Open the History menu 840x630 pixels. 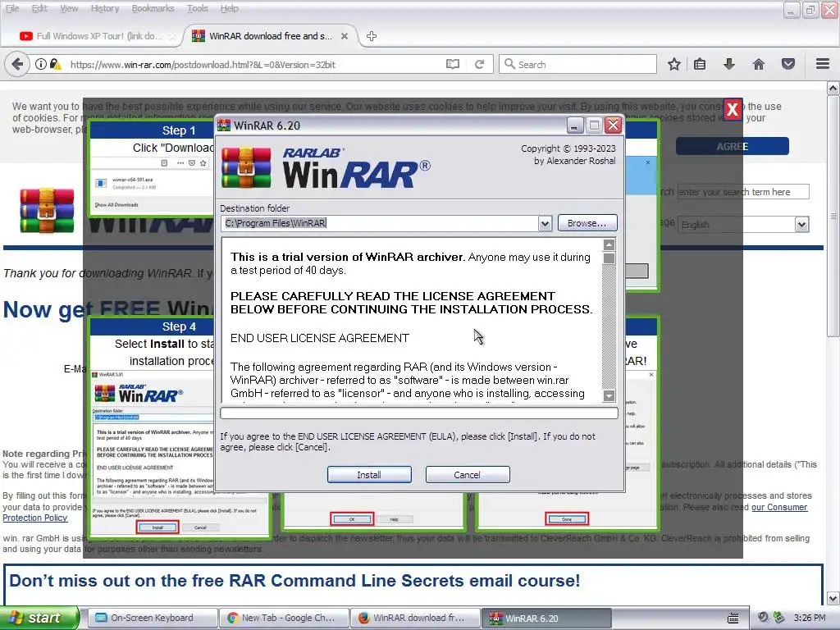[x=104, y=8]
